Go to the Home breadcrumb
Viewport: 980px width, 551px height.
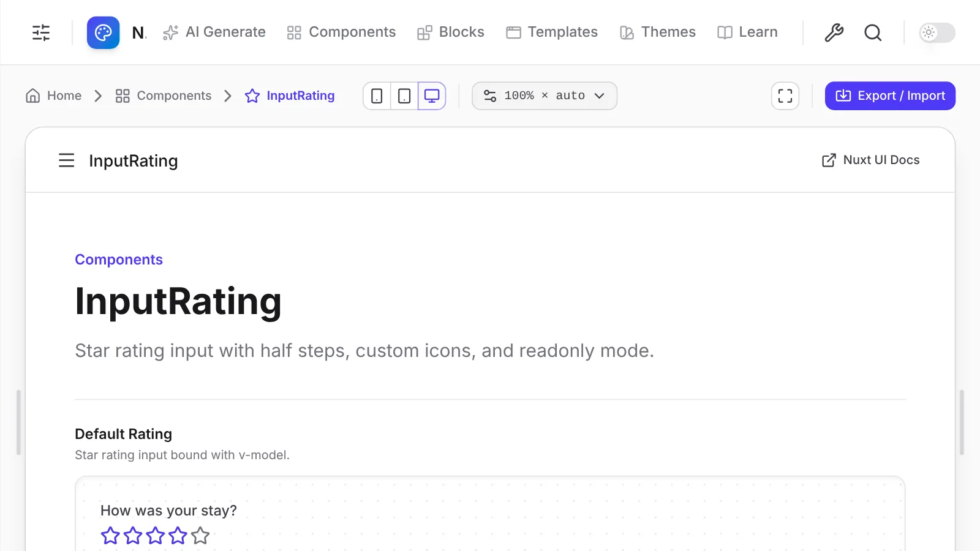click(x=54, y=96)
